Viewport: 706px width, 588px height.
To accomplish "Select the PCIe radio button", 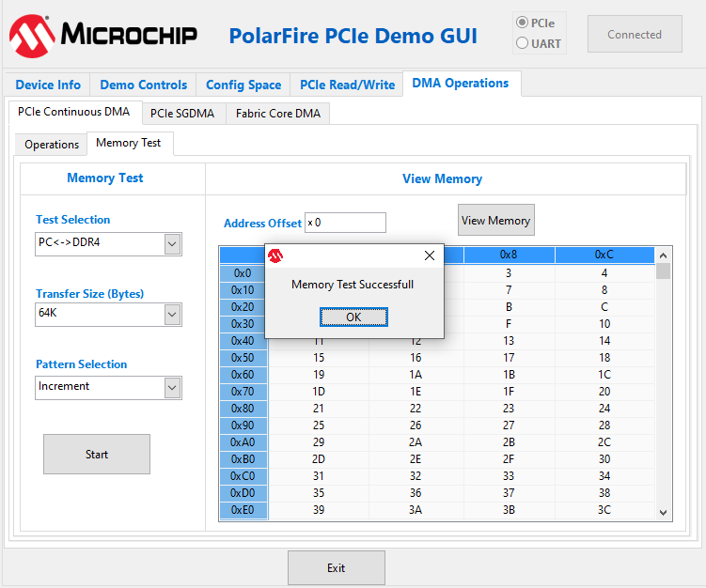I will (523, 22).
